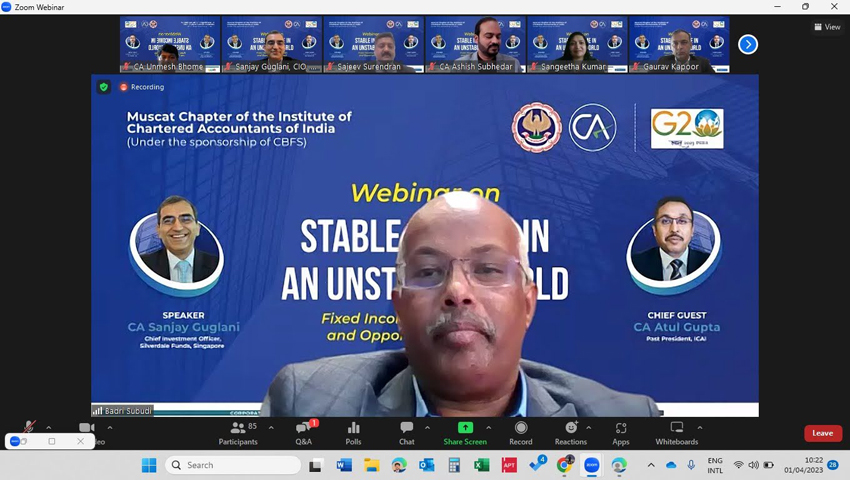Expand the Participants options caret
Viewport: 850px width, 480px height.
coord(271,427)
